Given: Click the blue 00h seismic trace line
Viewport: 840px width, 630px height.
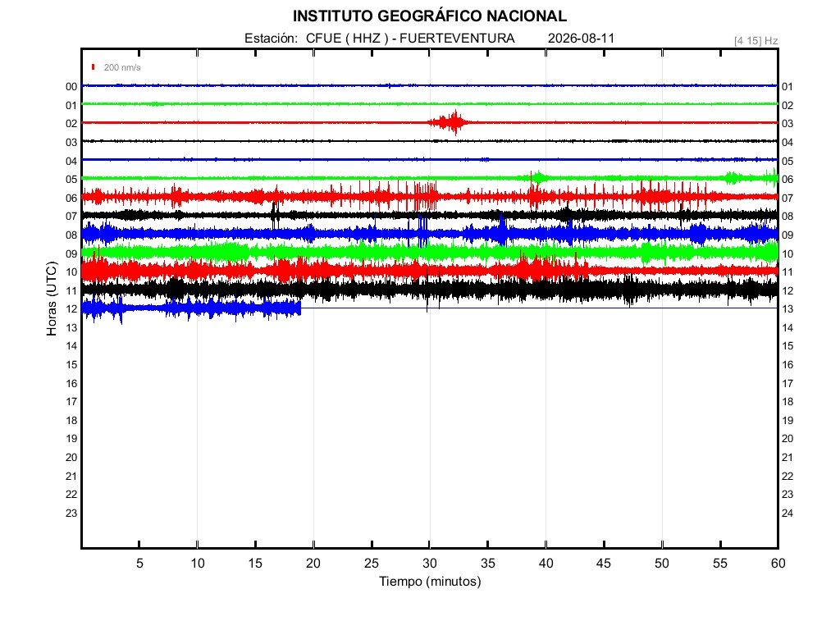Looking at the screenshot, I should [430, 85].
